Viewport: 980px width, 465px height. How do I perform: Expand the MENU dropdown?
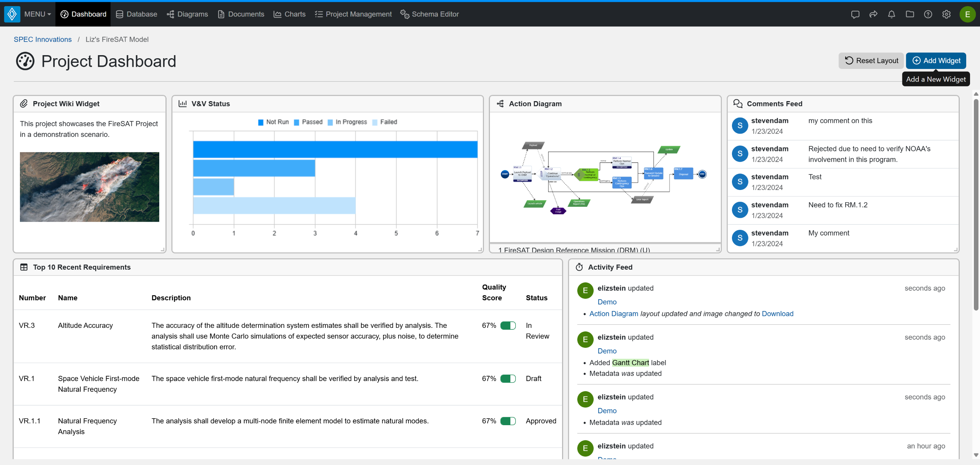coord(38,14)
